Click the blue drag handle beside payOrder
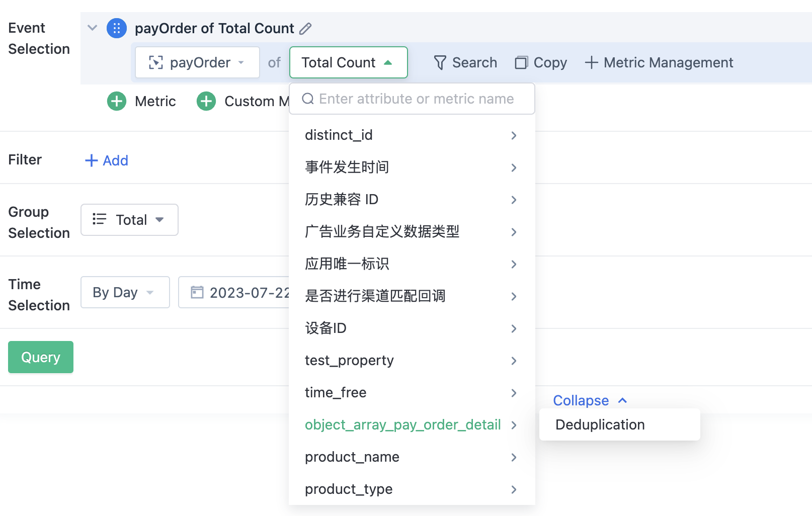 pyautogui.click(x=117, y=28)
